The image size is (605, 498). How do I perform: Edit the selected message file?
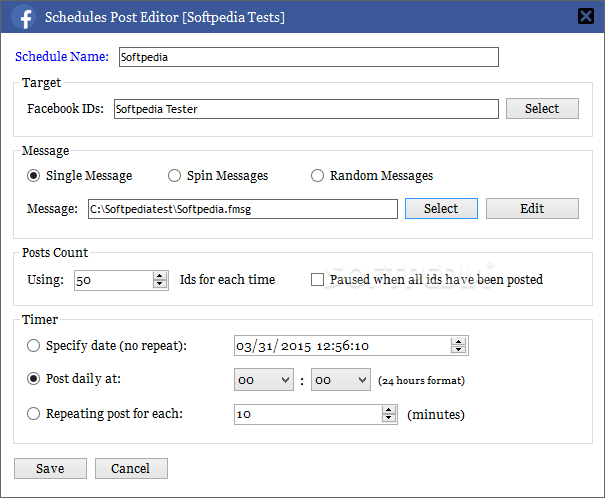(532, 209)
